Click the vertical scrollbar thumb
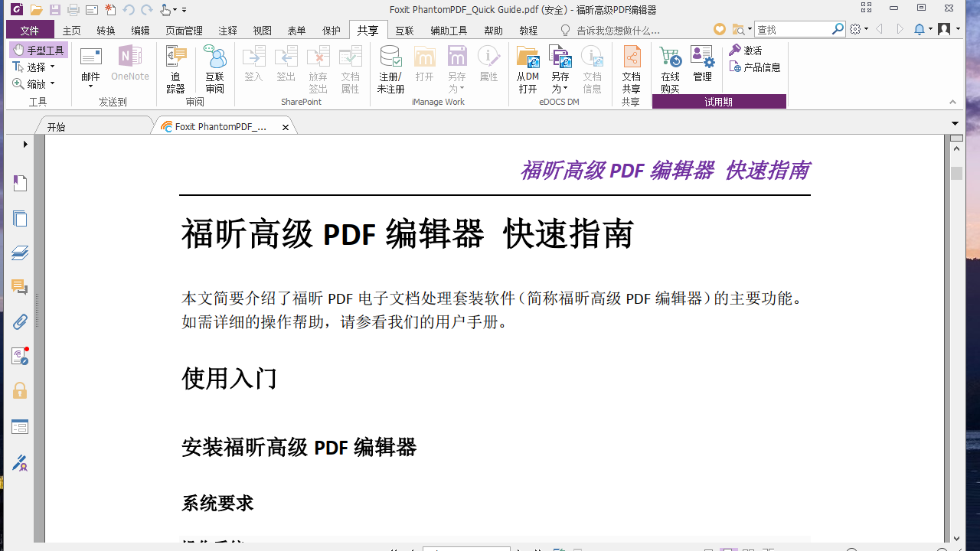The width and height of the screenshot is (980, 551). (x=956, y=173)
